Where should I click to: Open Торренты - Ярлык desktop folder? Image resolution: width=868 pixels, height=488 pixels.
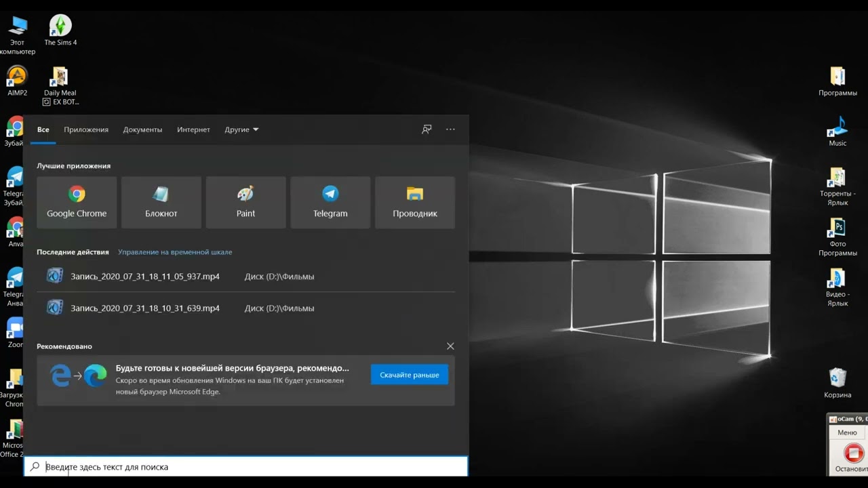837,186
